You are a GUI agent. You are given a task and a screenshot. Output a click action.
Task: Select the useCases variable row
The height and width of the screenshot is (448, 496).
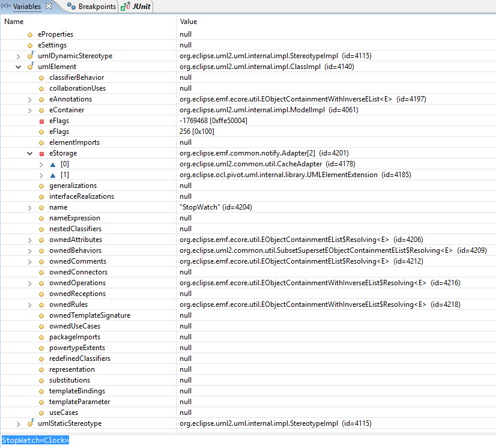coord(248,413)
